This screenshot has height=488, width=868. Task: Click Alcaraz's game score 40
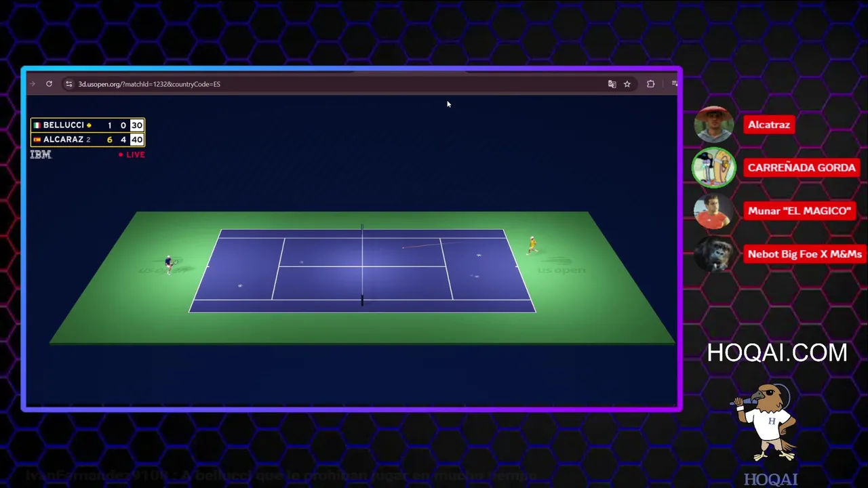point(137,140)
